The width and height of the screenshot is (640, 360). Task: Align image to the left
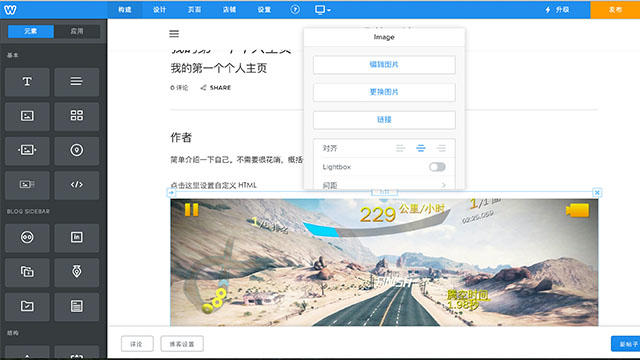click(x=400, y=148)
